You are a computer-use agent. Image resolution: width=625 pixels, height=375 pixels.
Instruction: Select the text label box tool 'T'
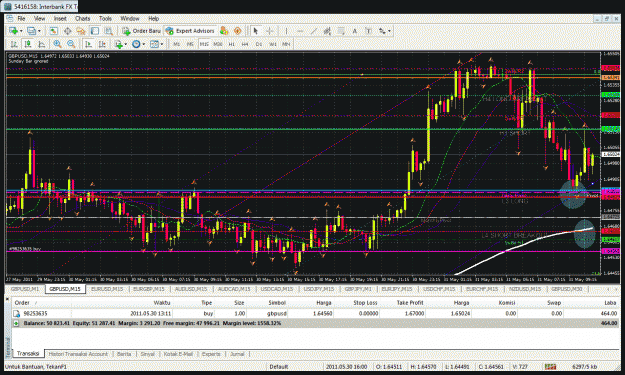368,31
